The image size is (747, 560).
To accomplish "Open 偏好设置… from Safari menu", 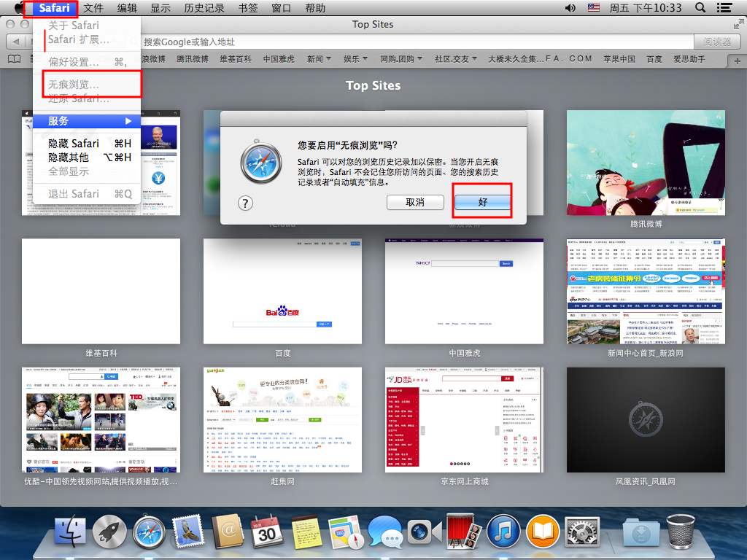I will click(x=87, y=62).
